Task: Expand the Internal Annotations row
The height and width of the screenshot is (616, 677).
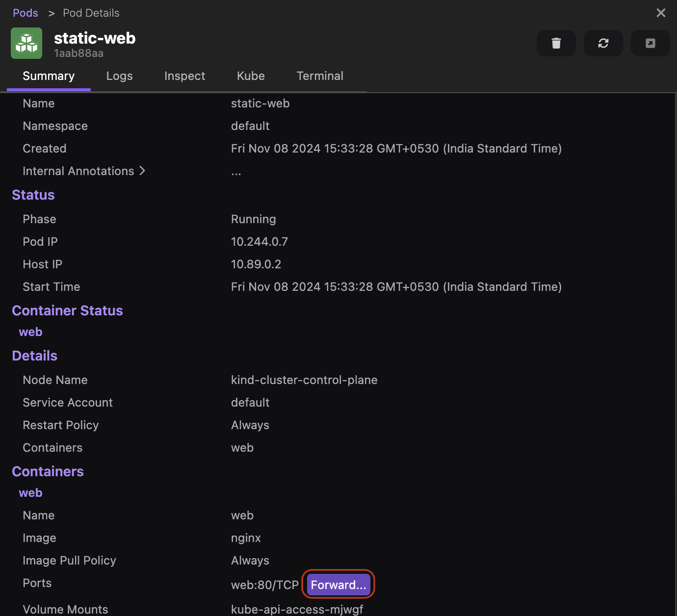Action: click(x=84, y=171)
